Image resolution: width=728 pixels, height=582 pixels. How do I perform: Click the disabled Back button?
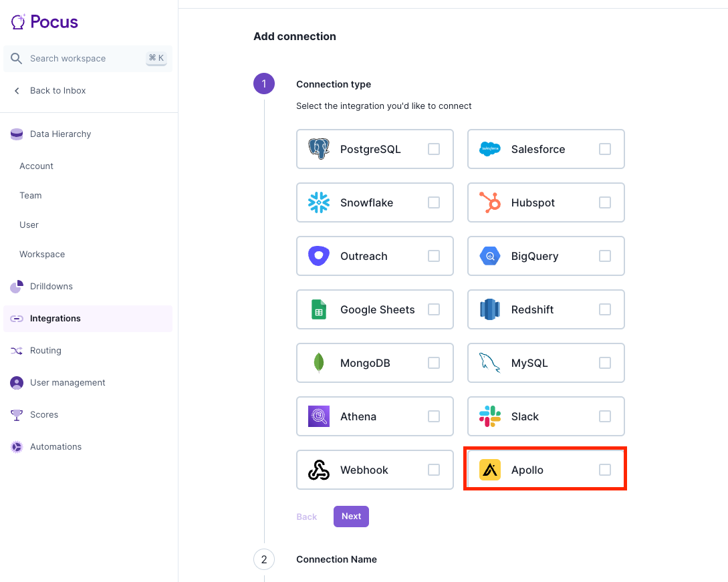pyautogui.click(x=306, y=517)
